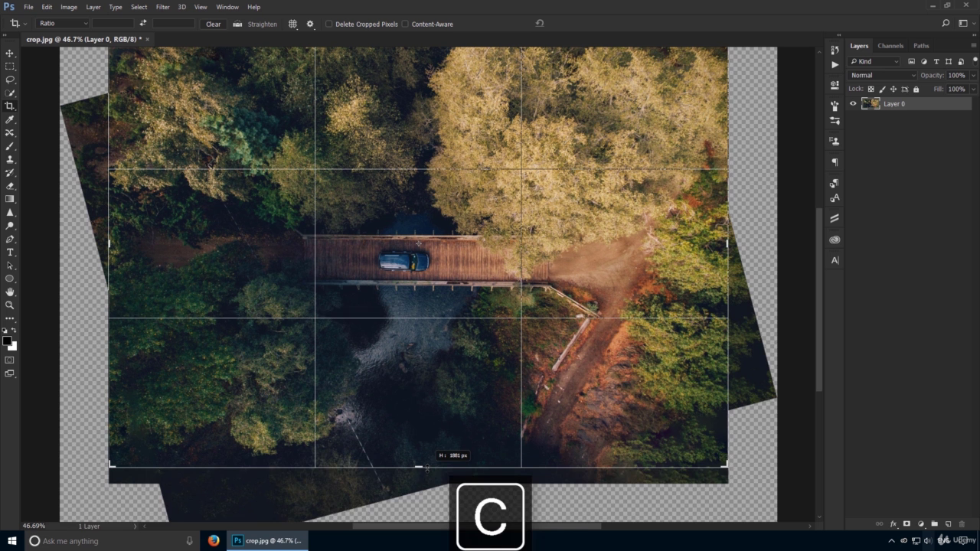
Task: Toggle lock position icon
Action: [x=893, y=89]
